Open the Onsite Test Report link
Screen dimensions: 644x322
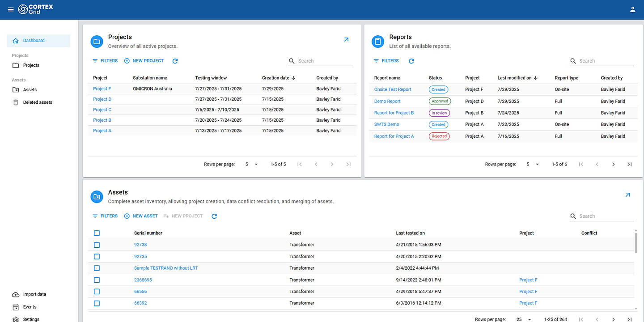(x=393, y=89)
